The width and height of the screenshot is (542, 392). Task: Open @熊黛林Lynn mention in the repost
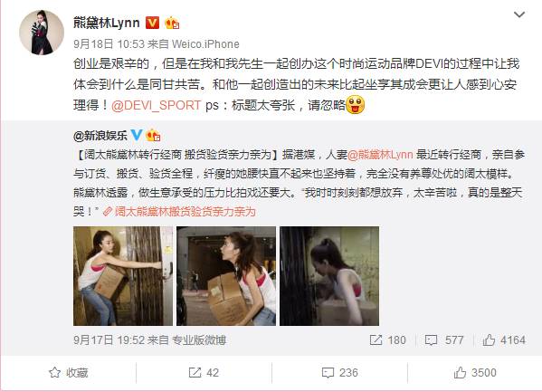(380, 154)
